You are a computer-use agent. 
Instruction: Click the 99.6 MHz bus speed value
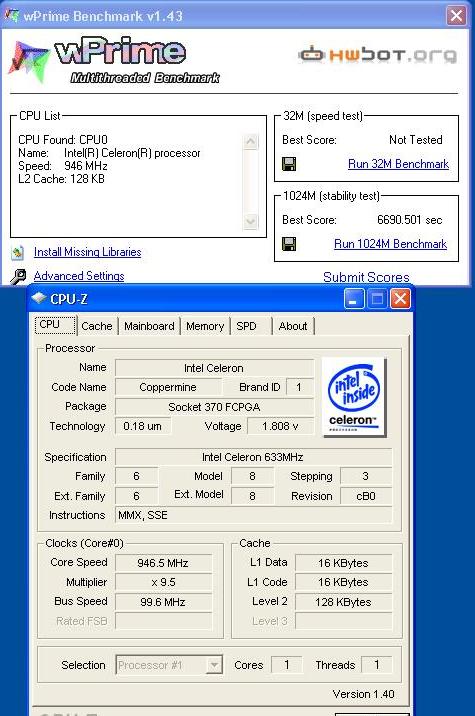(x=163, y=602)
